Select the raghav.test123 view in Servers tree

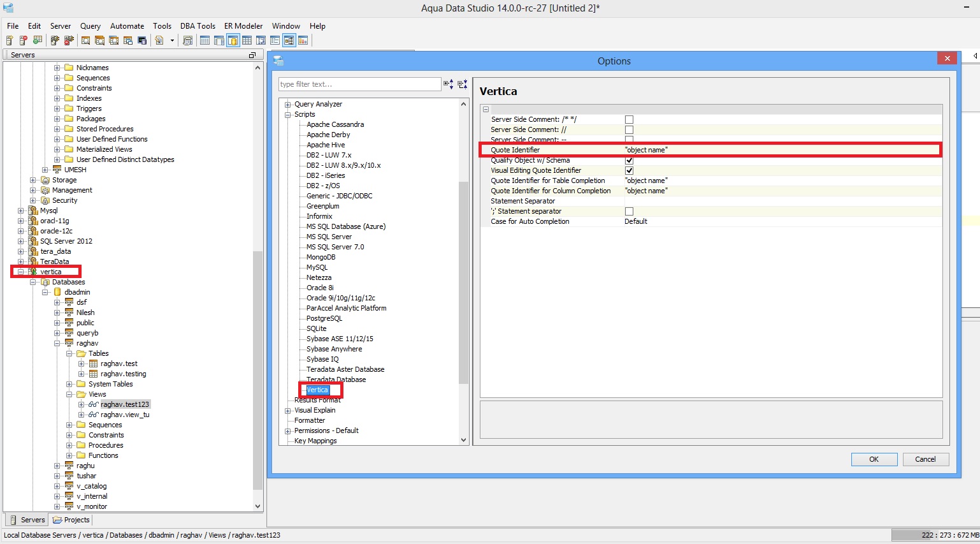pyautogui.click(x=125, y=404)
